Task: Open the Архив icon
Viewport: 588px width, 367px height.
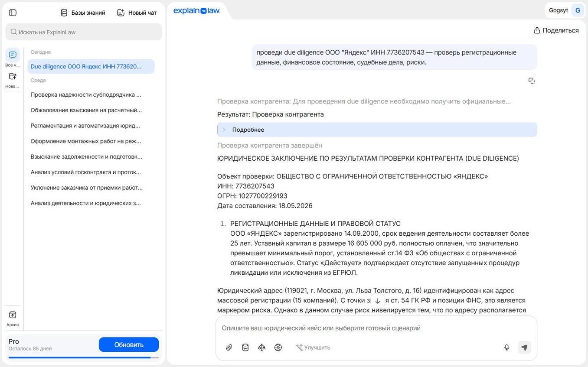Action: [x=13, y=315]
